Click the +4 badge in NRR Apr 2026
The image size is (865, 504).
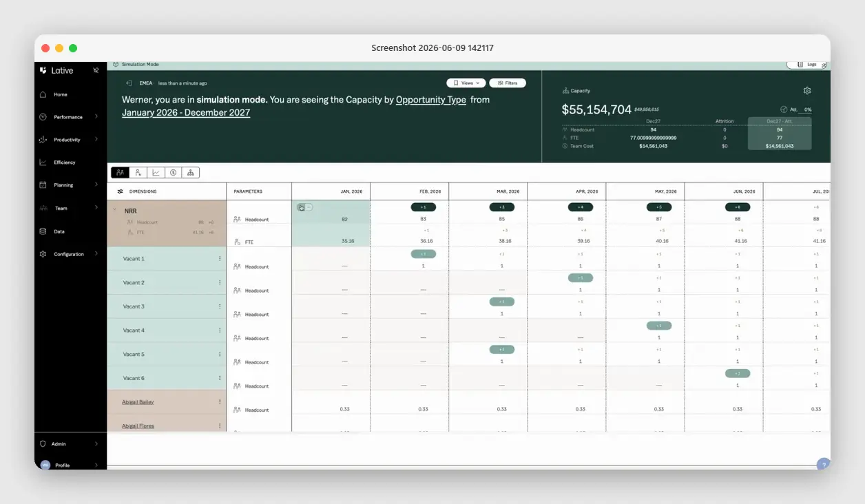581,207
